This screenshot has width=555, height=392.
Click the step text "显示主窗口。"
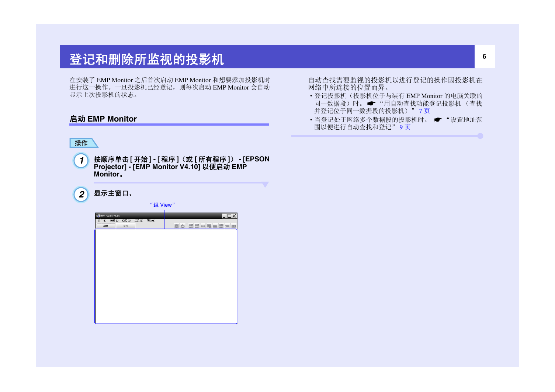tap(113, 193)
